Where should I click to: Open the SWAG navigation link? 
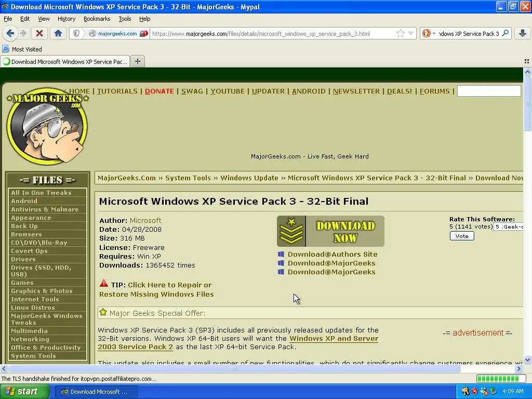[192, 91]
